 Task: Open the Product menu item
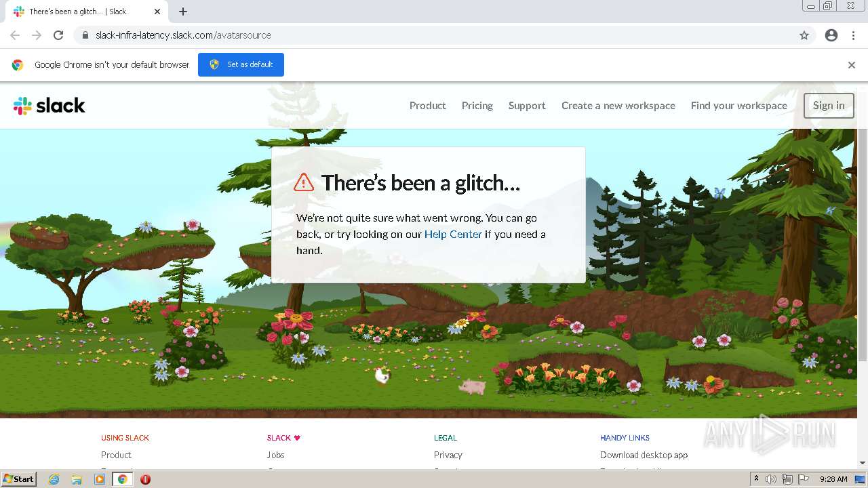click(427, 106)
